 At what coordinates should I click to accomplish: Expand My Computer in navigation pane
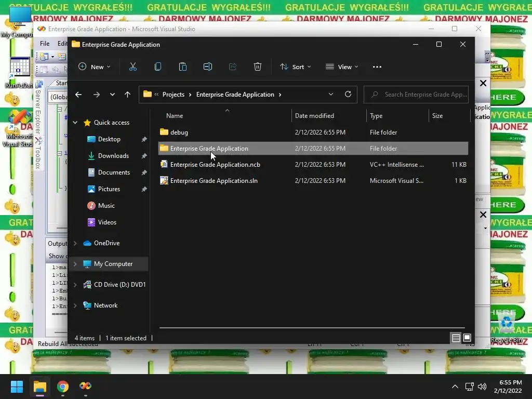click(x=75, y=264)
